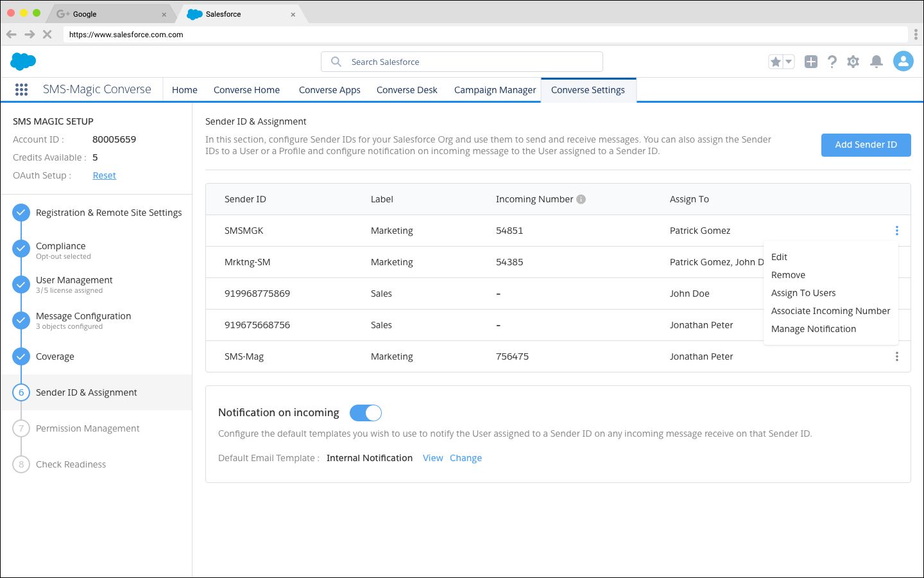Open the Converse Home tab

[246, 90]
